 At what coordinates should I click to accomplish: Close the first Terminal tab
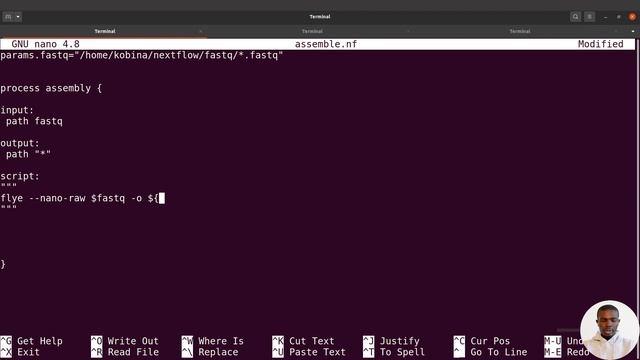[200, 31]
